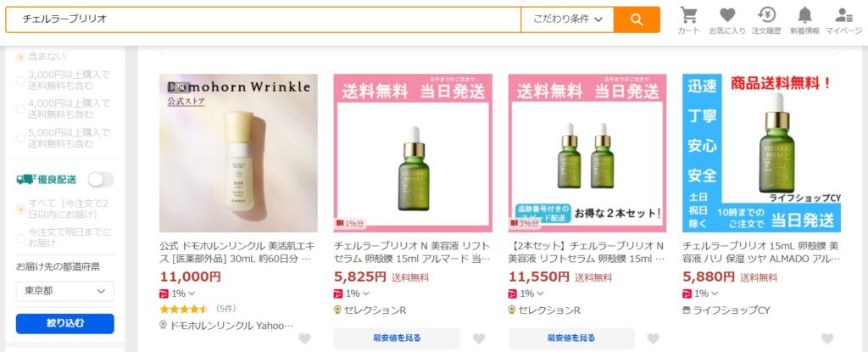Favorite the ライフショップCY product with heart icon

(x=827, y=338)
